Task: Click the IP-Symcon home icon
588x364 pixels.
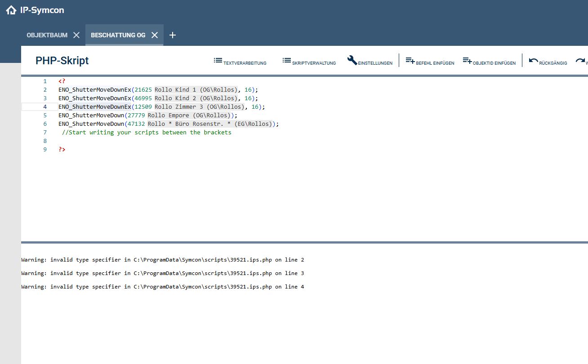Action: click(x=11, y=10)
